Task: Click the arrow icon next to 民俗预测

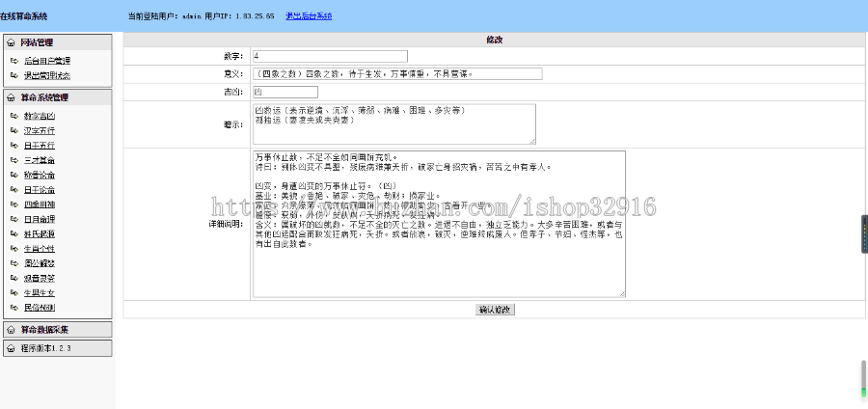Action: coord(14,308)
